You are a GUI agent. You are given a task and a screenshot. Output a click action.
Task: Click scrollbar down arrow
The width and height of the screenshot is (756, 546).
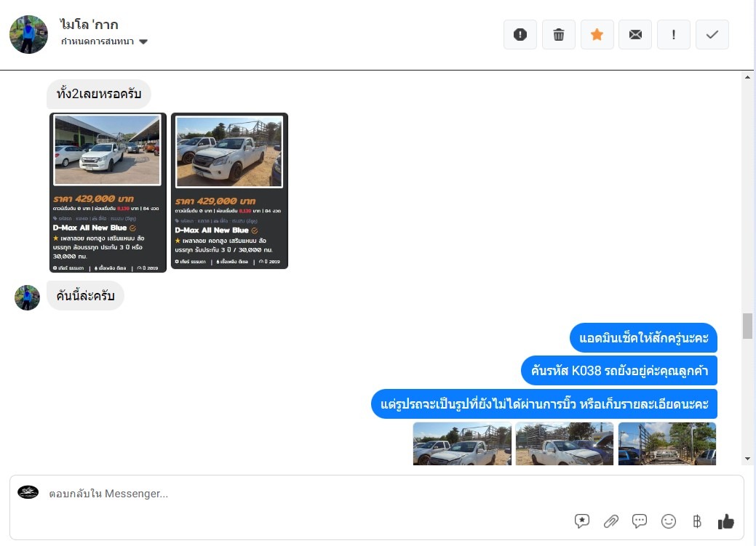click(747, 459)
